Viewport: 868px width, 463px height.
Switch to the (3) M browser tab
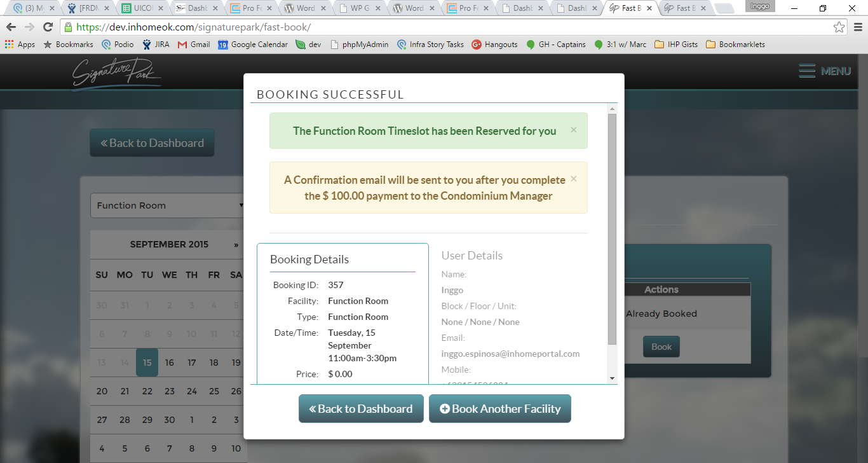click(35, 8)
